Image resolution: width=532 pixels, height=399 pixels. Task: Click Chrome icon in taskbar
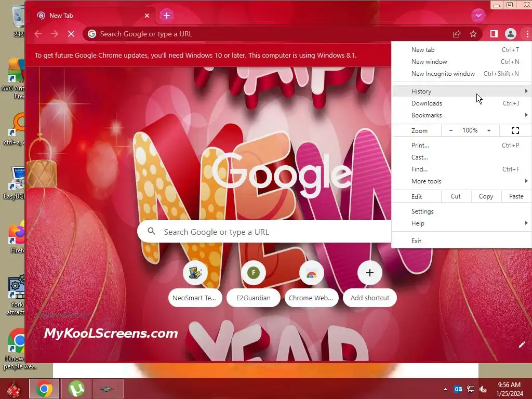45,389
